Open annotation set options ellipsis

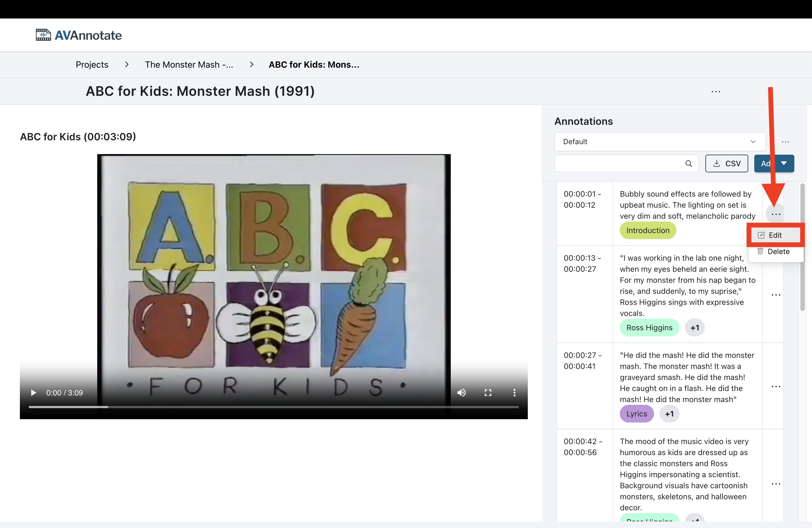pyautogui.click(x=785, y=142)
